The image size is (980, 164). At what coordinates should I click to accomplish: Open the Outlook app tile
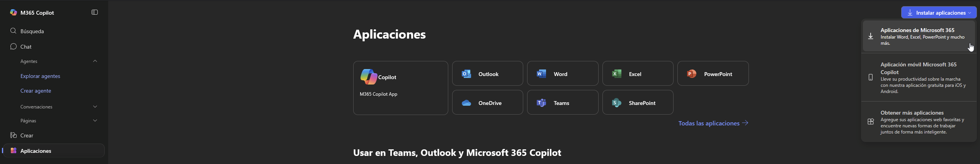pos(487,73)
